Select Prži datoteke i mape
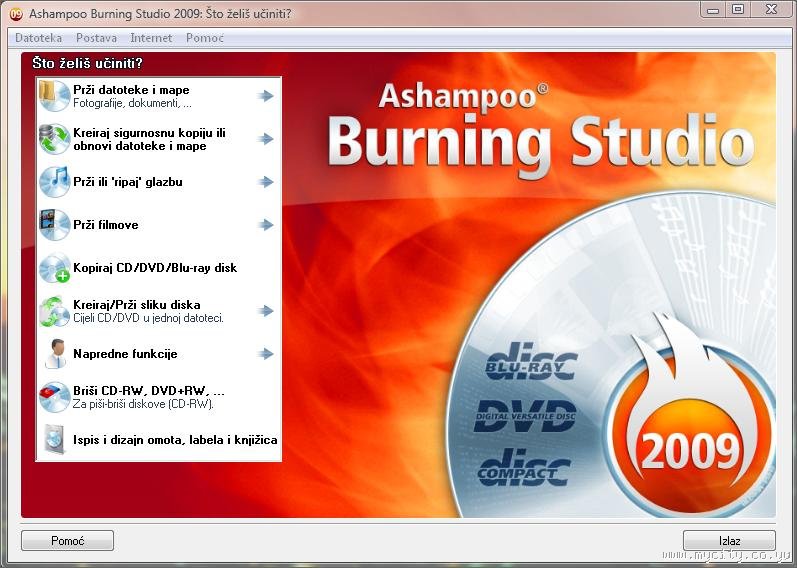797x568 pixels. click(x=159, y=96)
